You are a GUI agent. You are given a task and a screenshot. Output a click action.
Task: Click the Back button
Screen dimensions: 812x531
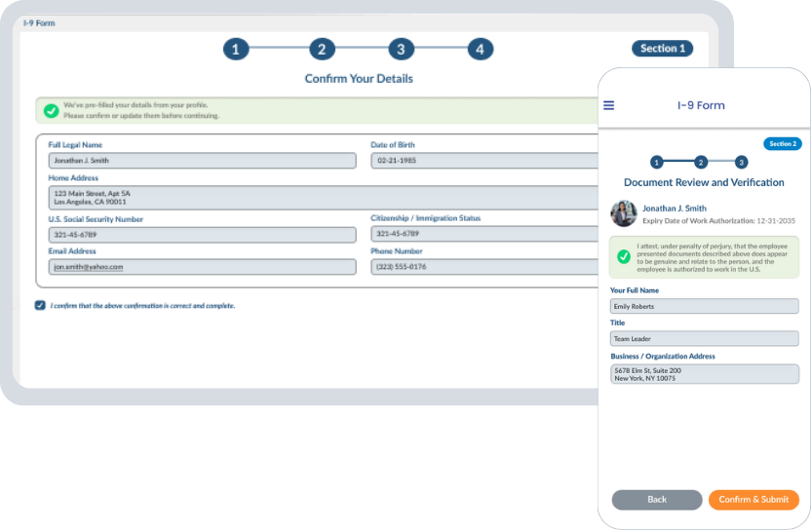click(657, 500)
